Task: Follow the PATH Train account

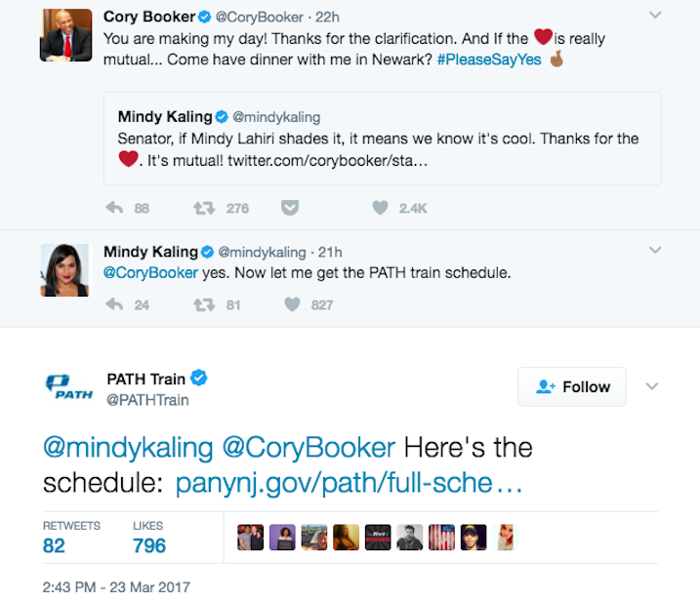Action: coord(572,387)
